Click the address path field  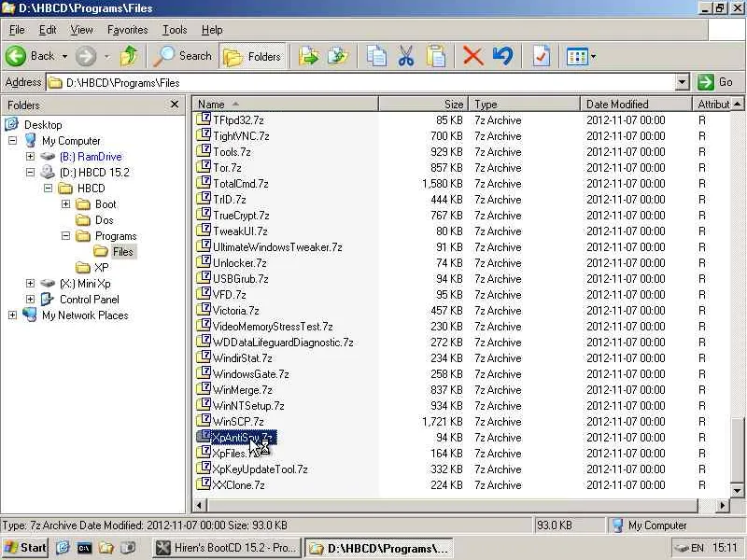point(360,82)
